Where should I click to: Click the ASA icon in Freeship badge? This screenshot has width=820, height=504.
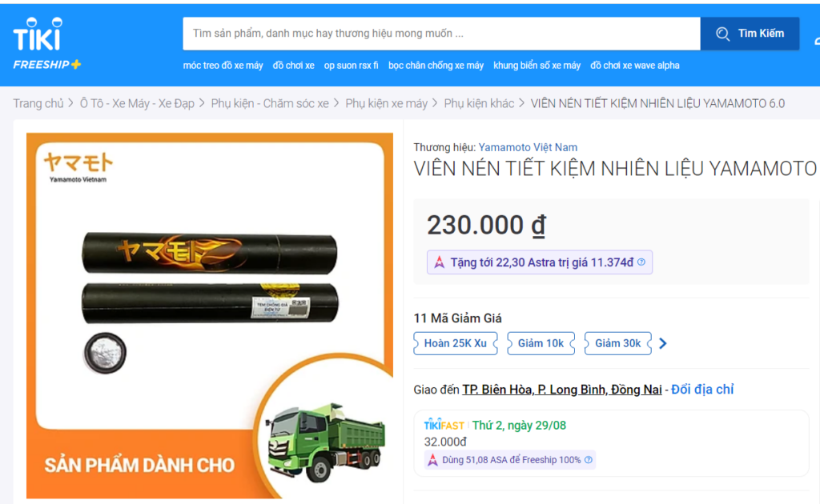click(x=432, y=460)
